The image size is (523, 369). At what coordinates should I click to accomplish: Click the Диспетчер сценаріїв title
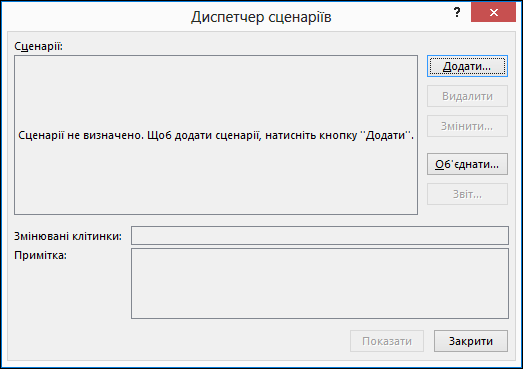click(261, 17)
